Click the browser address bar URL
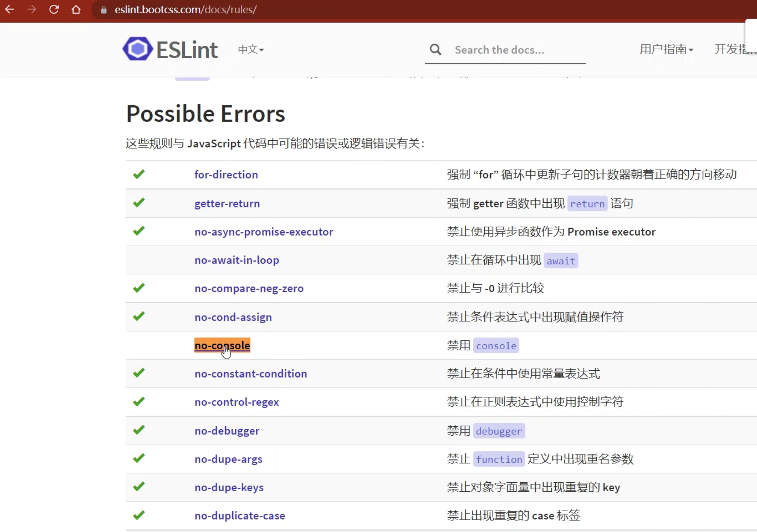The height and width of the screenshot is (532, 757). pyautogui.click(x=185, y=10)
